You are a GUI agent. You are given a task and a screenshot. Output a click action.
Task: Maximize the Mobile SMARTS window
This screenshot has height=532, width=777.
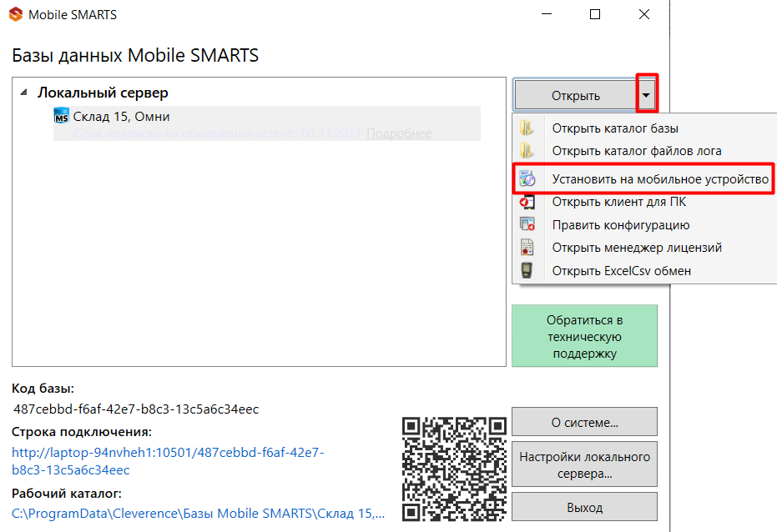pyautogui.click(x=595, y=14)
